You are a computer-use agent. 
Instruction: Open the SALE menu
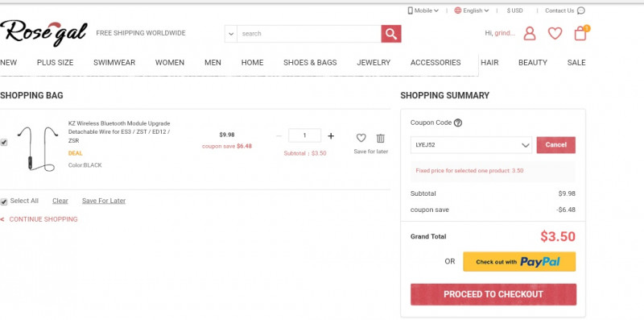[x=576, y=63]
